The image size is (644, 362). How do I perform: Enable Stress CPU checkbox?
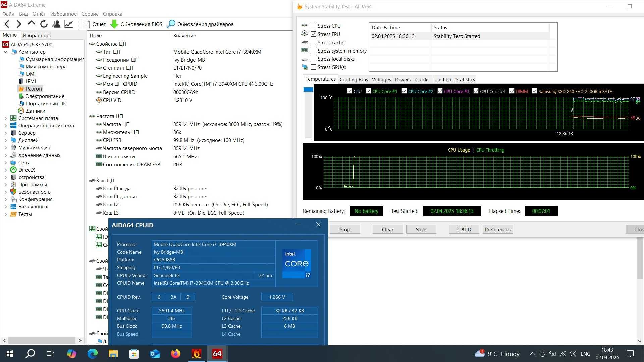click(x=314, y=26)
